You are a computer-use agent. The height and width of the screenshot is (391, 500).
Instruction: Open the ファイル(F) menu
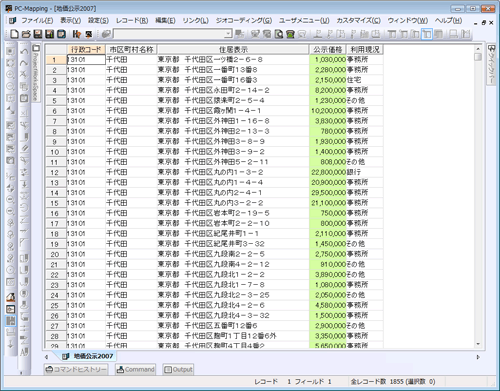click(37, 21)
